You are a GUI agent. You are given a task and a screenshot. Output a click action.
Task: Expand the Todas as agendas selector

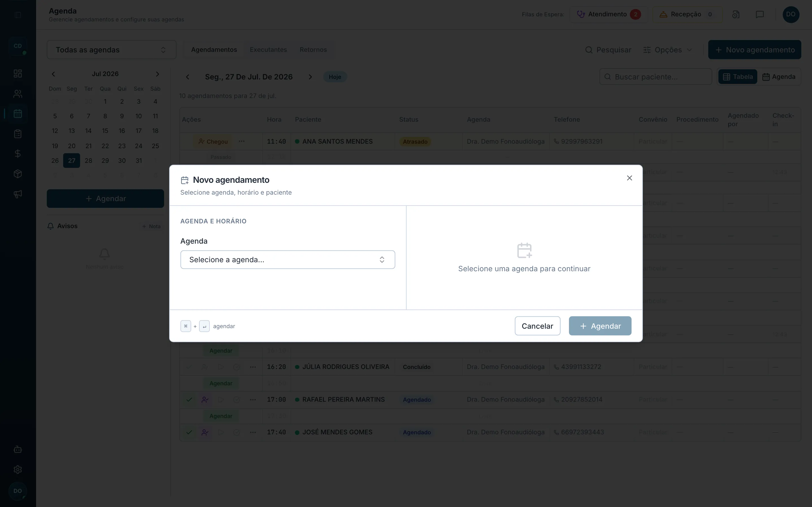click(x=111, y=50)
